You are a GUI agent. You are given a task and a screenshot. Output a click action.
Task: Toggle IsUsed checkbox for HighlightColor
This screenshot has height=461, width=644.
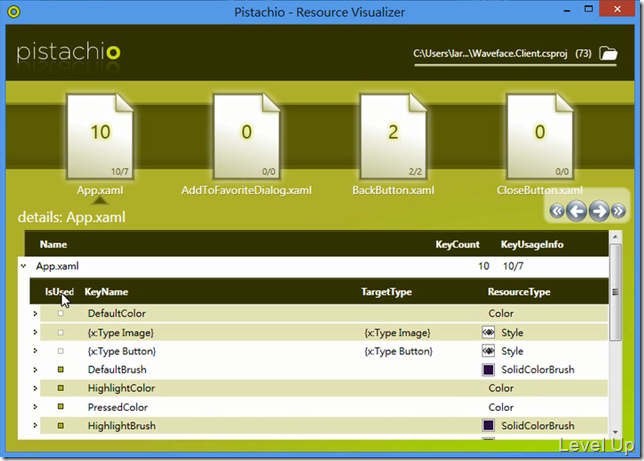61,388
